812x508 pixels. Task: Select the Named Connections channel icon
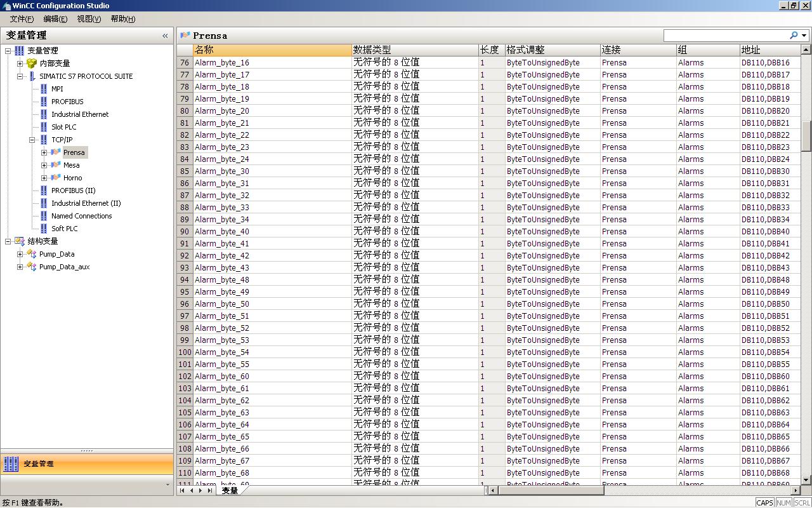(x=44, y=216)
